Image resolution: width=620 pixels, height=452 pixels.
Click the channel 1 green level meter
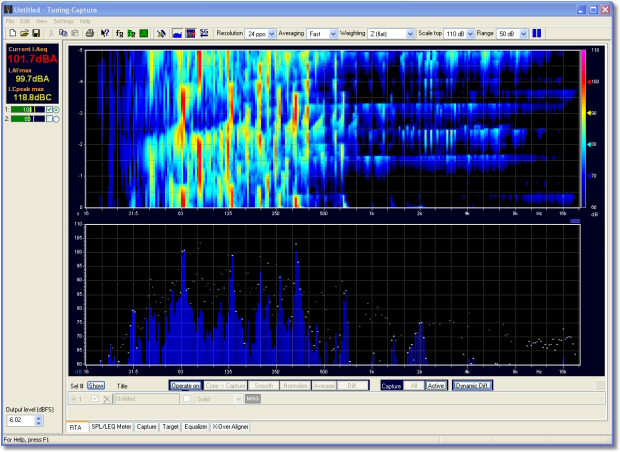pyautogui.click(x=28, y=110)
